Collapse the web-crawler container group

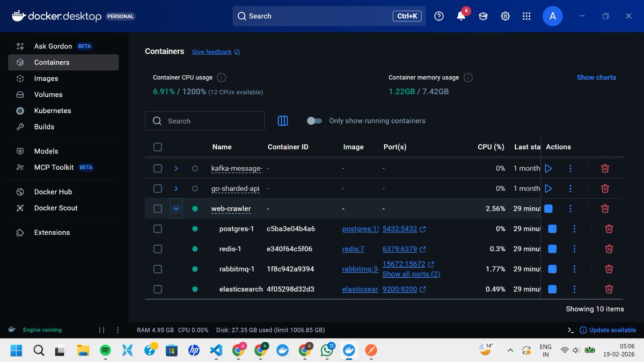176,208
